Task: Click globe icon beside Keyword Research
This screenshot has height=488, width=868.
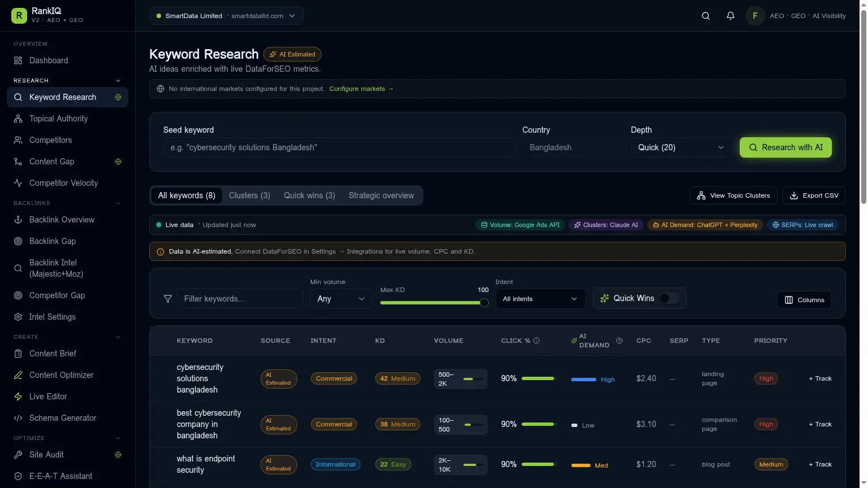Action: click(x=118, y=97)
